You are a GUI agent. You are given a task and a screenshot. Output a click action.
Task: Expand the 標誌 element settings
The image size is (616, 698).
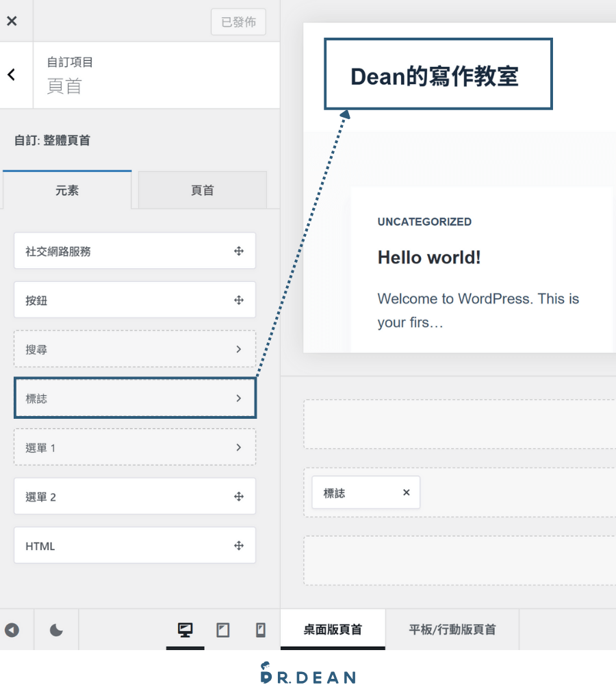coord(135,398)
